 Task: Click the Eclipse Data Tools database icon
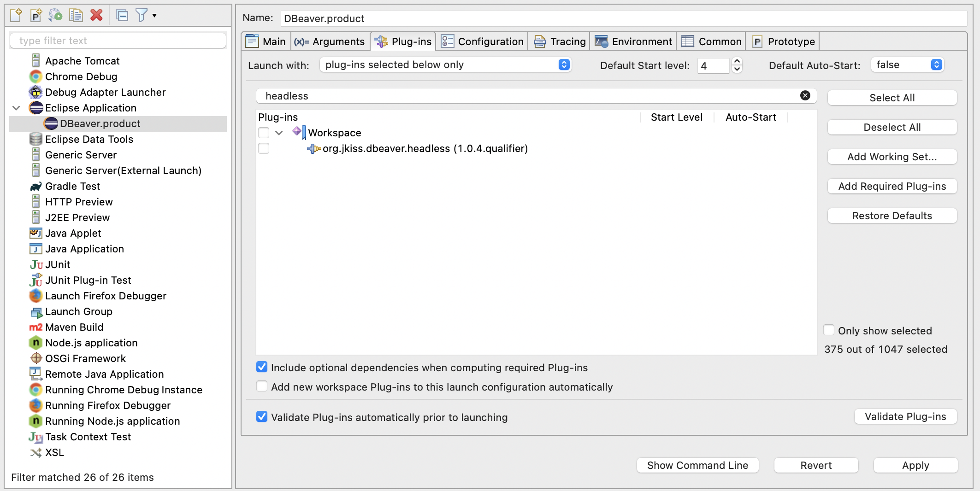pos(36,139)
